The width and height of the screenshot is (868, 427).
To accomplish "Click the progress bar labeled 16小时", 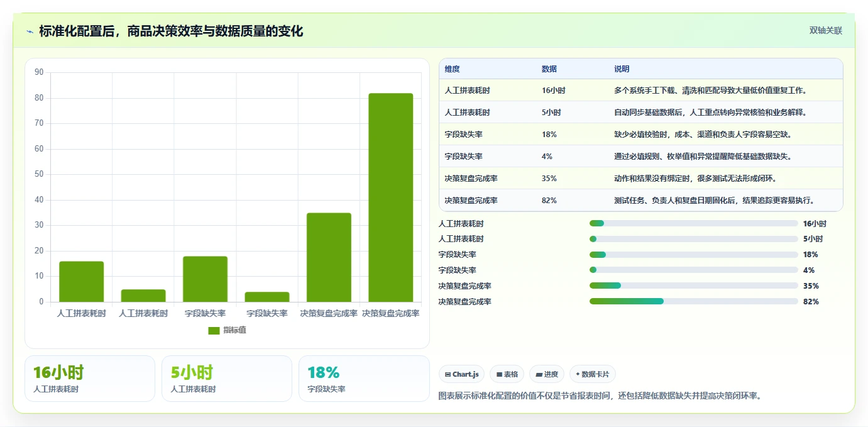I will pyautogui.click(x=694, y=223).
